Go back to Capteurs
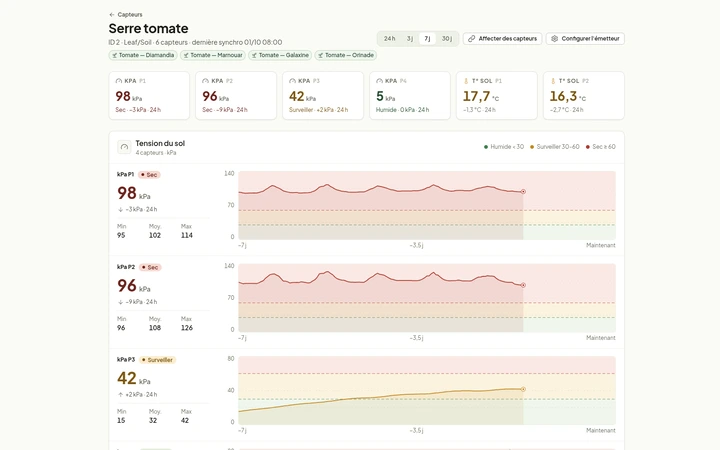This screenshot has height=450, width=720. (126, 15)
